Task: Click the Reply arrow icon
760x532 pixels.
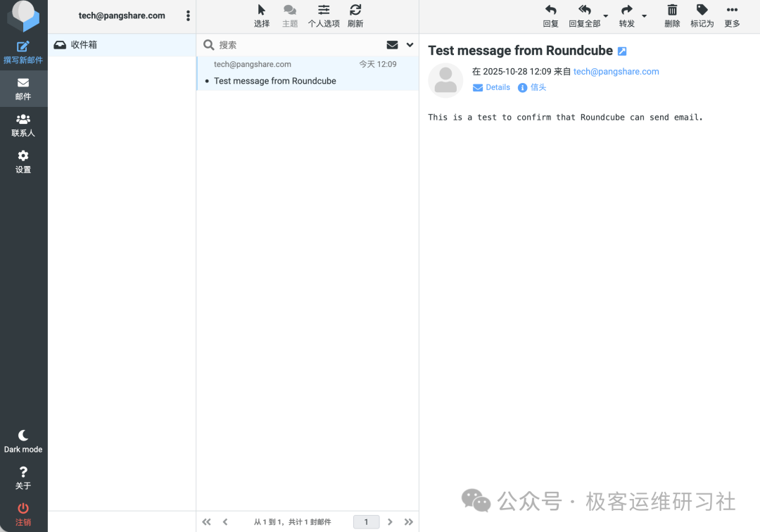Action: [550, 10]
